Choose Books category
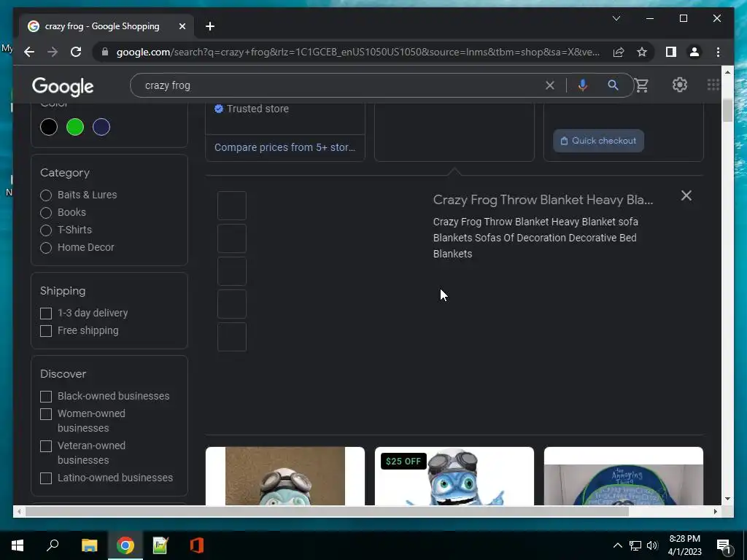 [x=46, y=213]
